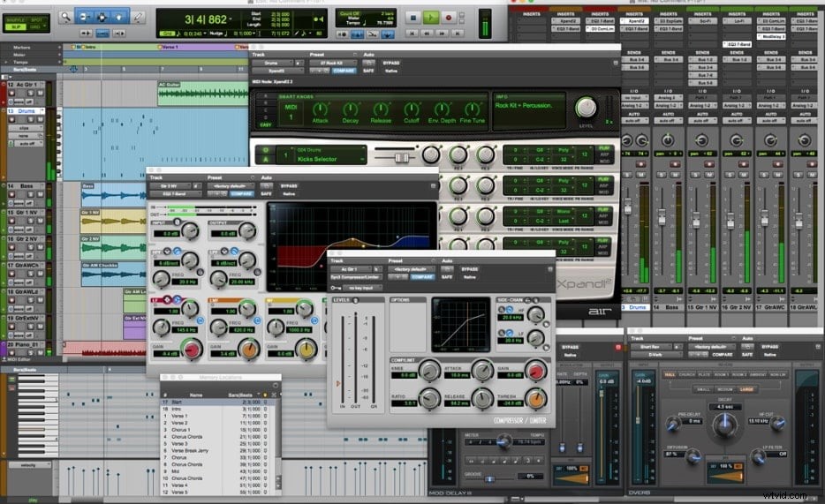Adjust the D-Verb DECAY knob

724,425
